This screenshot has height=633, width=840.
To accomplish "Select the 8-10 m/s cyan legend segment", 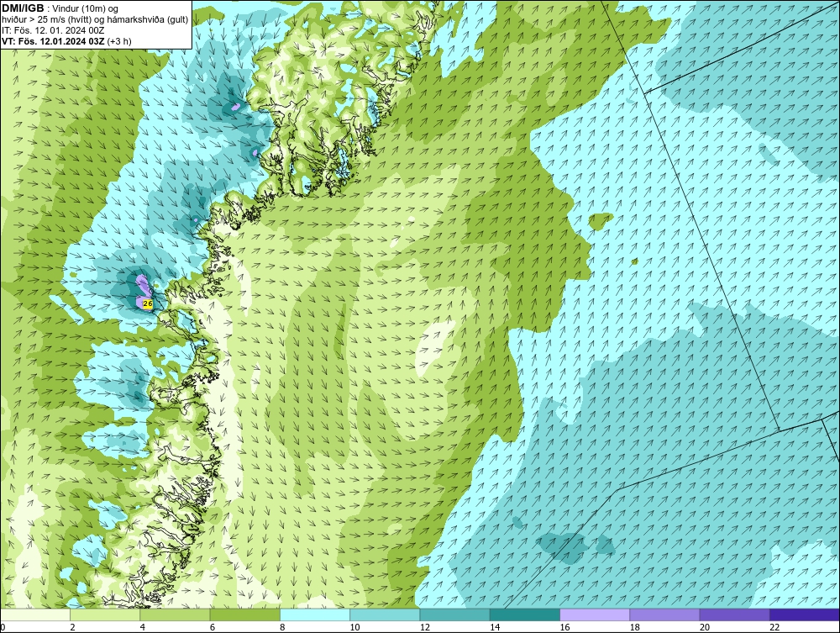I will pos(315,615).
